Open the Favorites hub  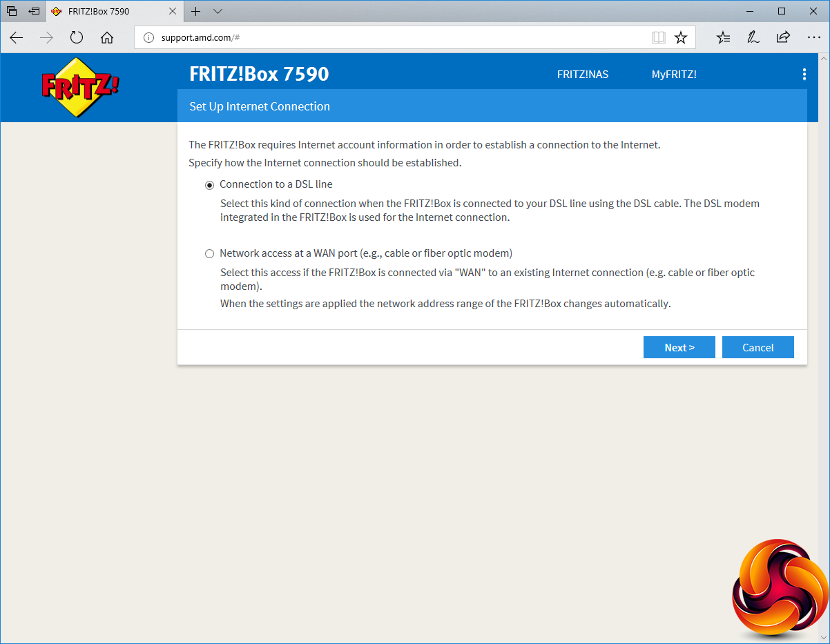point(723,38)
